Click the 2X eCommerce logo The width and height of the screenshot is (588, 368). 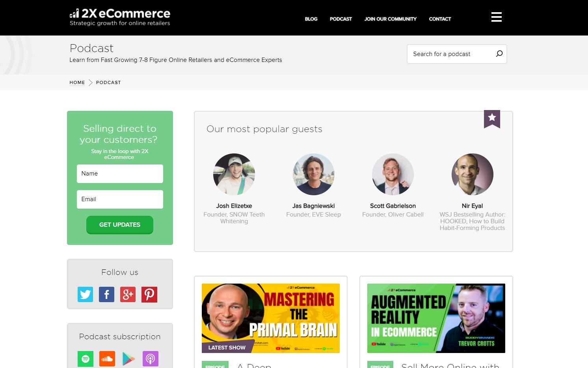pos(120,17)
